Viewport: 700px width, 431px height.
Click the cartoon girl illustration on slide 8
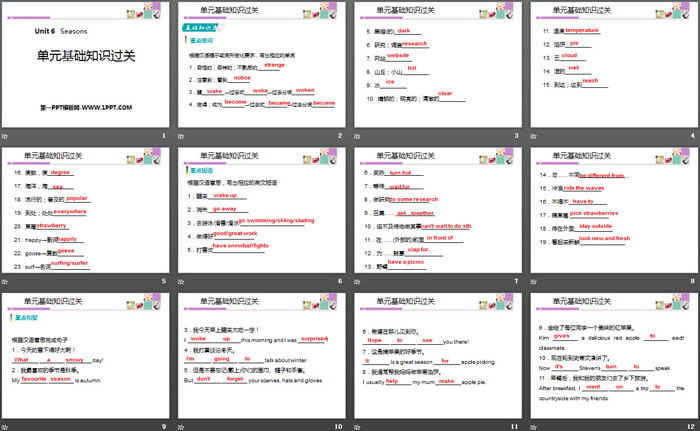(x=660, y=157)
